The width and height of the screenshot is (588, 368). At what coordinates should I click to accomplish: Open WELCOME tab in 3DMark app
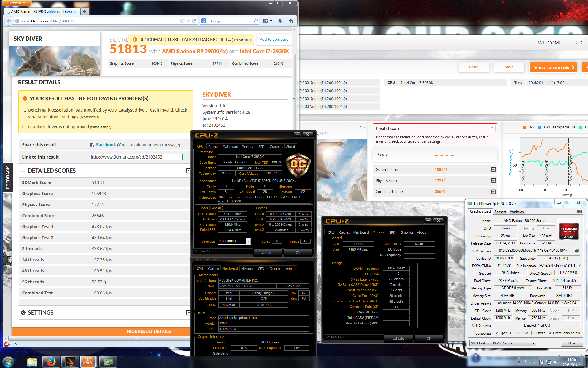pos(550,43)
